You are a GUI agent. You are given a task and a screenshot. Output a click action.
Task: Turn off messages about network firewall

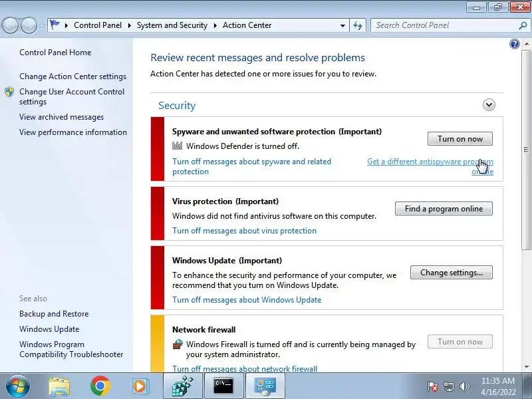[245, 369]
